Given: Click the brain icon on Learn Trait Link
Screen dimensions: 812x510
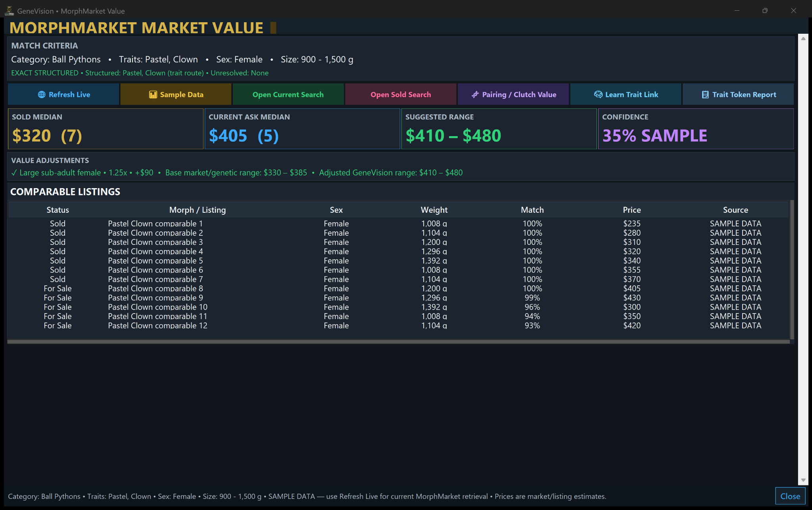Looking at the screenshot, I should tap(598, 94).
